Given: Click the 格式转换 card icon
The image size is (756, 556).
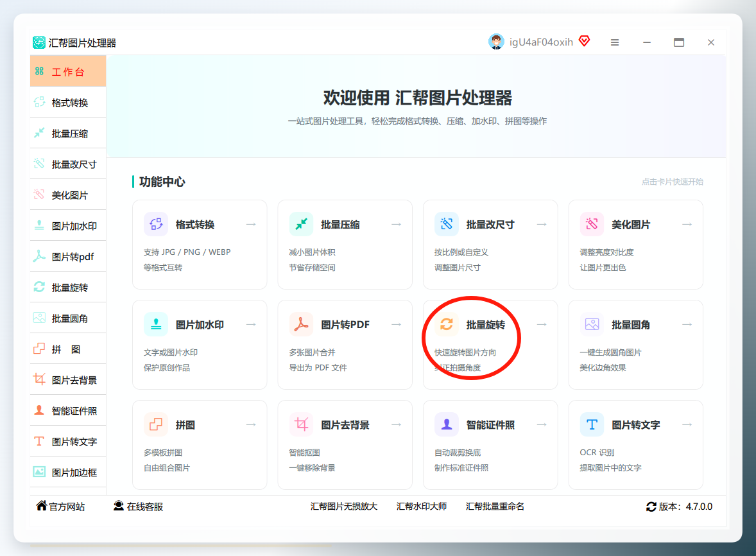Looking at the screenshot, I should point(156,224).
